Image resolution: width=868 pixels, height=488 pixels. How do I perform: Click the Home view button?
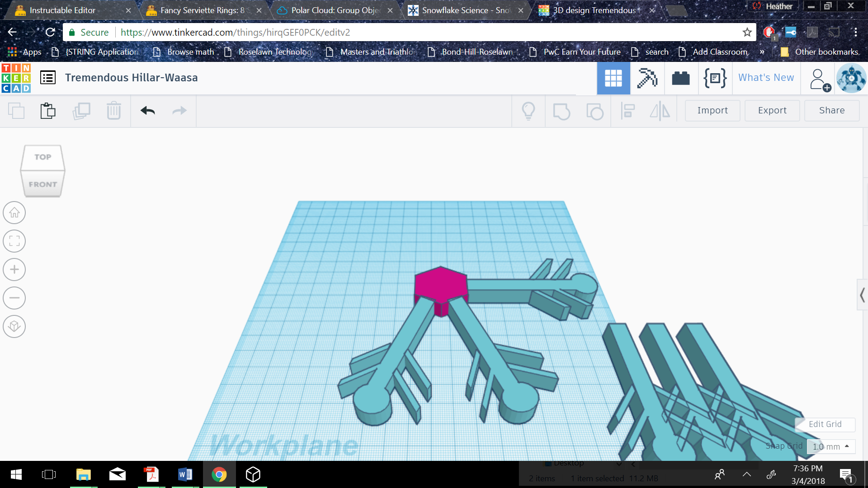[x=14, y=213]
